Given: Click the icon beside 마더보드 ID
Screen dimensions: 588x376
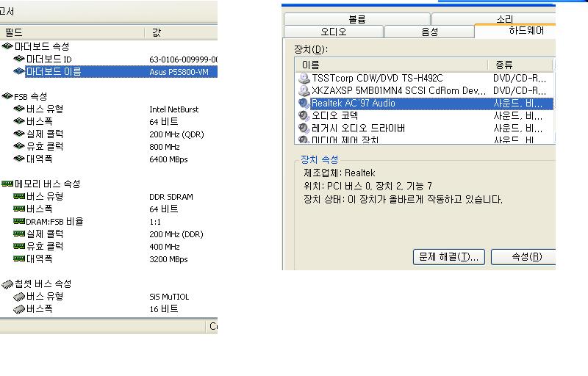Looking at the screenshot, I should [19, 59].
